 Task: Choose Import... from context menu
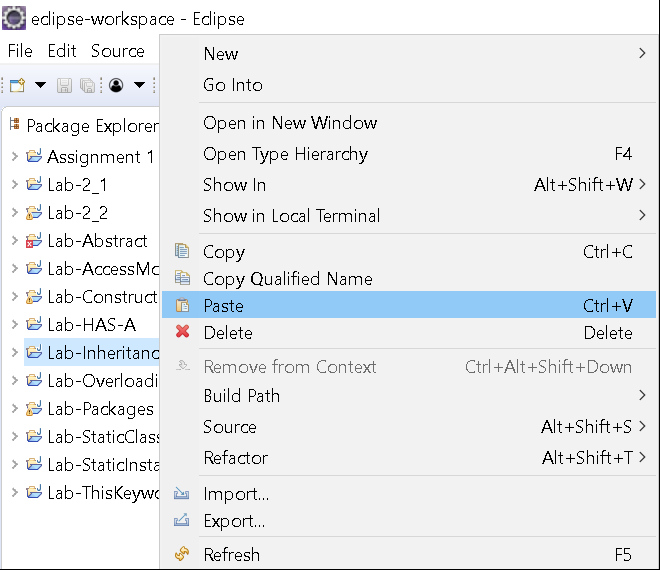[x=409, y=494]
